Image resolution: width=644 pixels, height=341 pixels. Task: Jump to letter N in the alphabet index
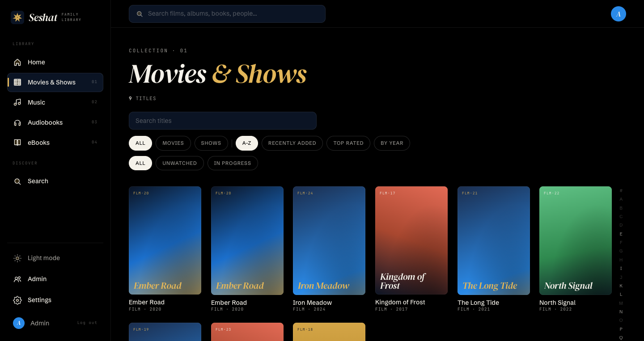coord(621,312)
